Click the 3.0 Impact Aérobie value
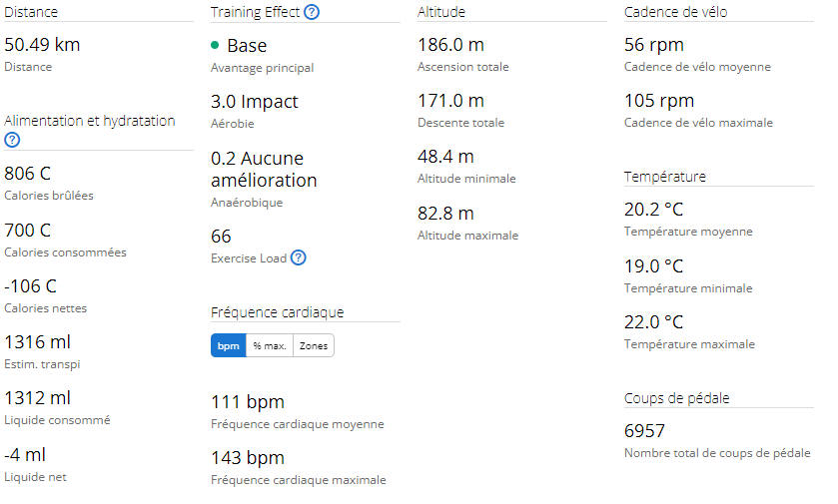Image resolution: width=838 pixels, height=504 pixels. click(x=255, y=101)
